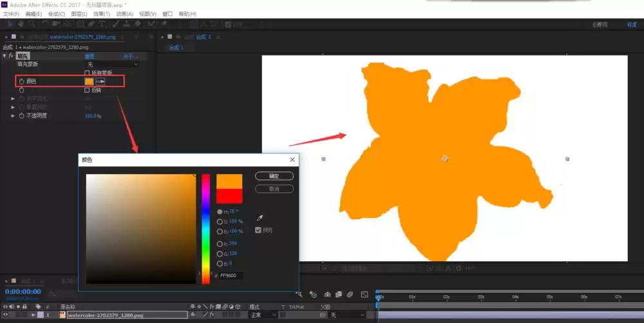Toggle the eye icon for the watercolor layer
This screenshot has height=323, width=644.
pos(5,315)
